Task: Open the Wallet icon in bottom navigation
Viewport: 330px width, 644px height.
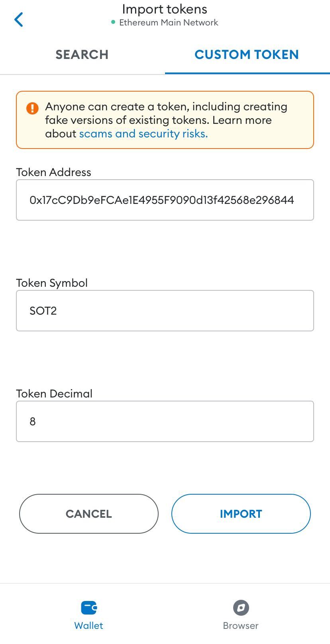Action: tap(88, 608)
